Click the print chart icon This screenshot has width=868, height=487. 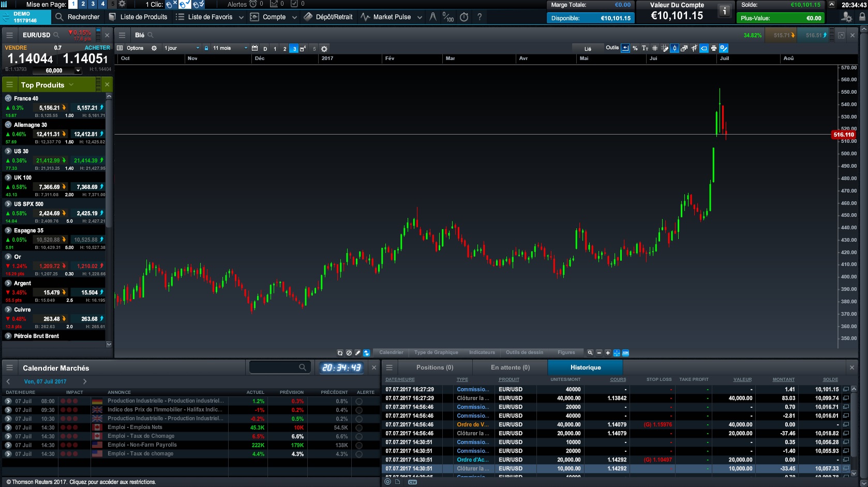[x=714, y=48]
